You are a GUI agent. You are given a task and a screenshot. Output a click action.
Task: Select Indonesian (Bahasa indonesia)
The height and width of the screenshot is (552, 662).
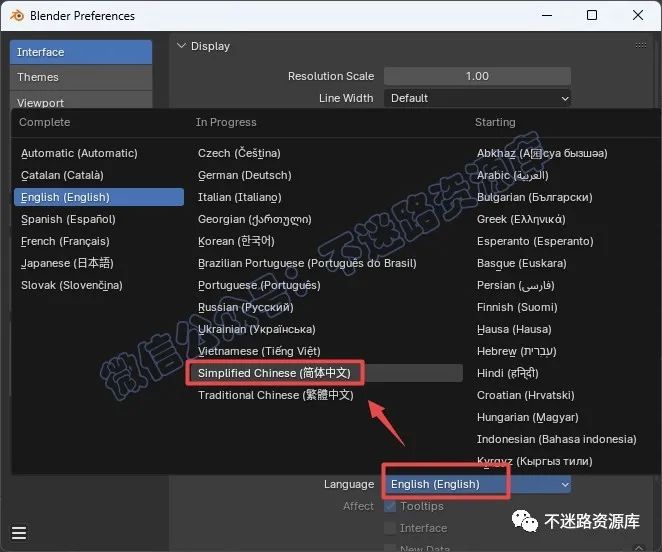tap(564, 439)
